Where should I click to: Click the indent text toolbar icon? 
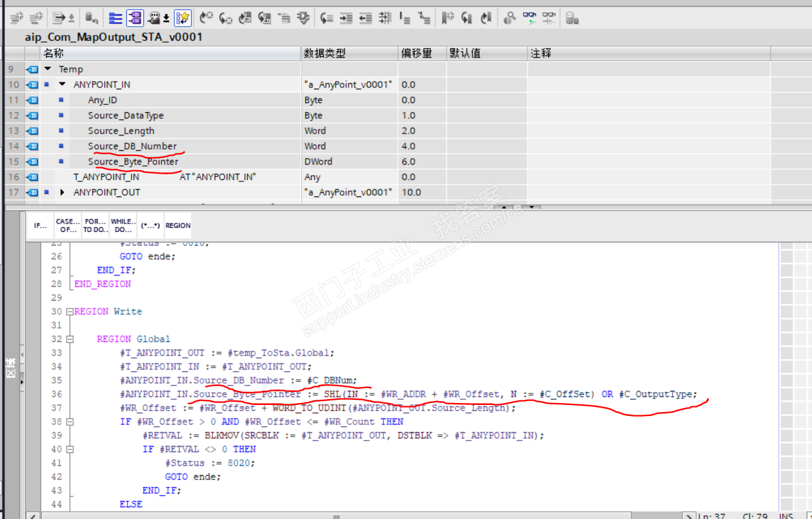pyautogui.click(x=347, y=17)
